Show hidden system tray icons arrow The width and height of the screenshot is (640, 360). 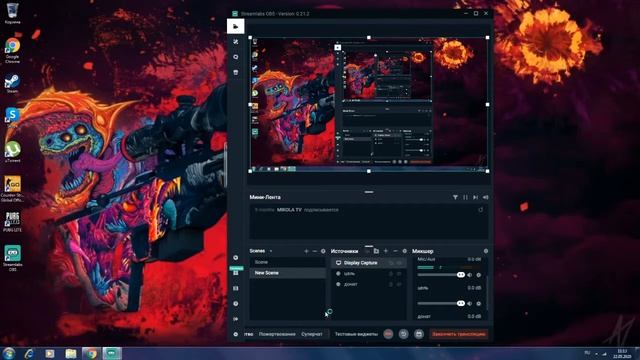coord(596,353)
